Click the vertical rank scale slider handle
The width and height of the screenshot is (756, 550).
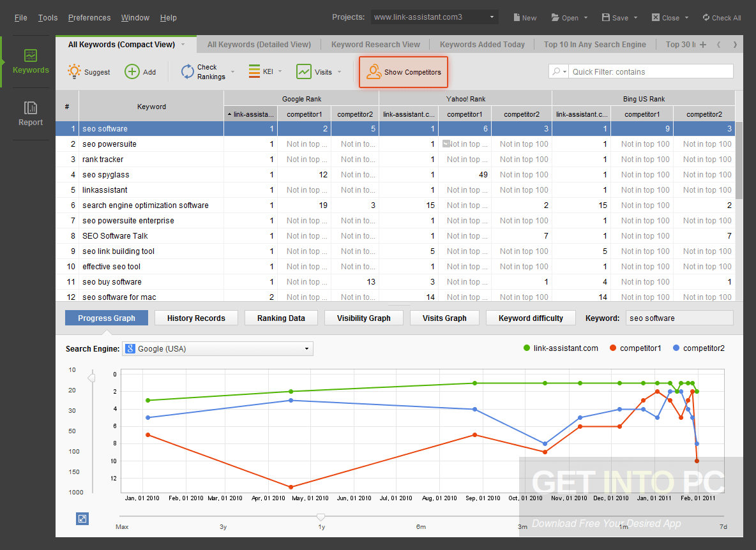click(x=91, y=377)
